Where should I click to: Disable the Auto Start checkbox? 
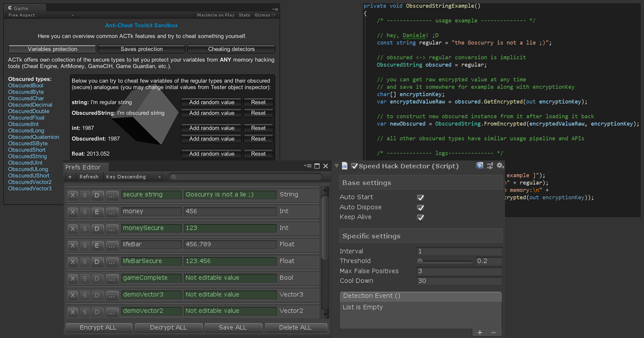pos(421,197)
